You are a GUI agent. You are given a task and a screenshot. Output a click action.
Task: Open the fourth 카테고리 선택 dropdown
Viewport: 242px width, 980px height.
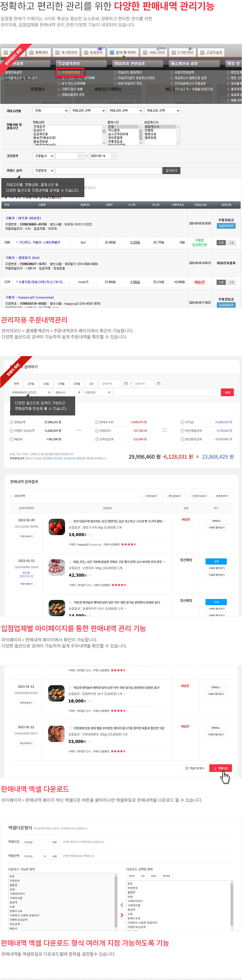(163, 111)
